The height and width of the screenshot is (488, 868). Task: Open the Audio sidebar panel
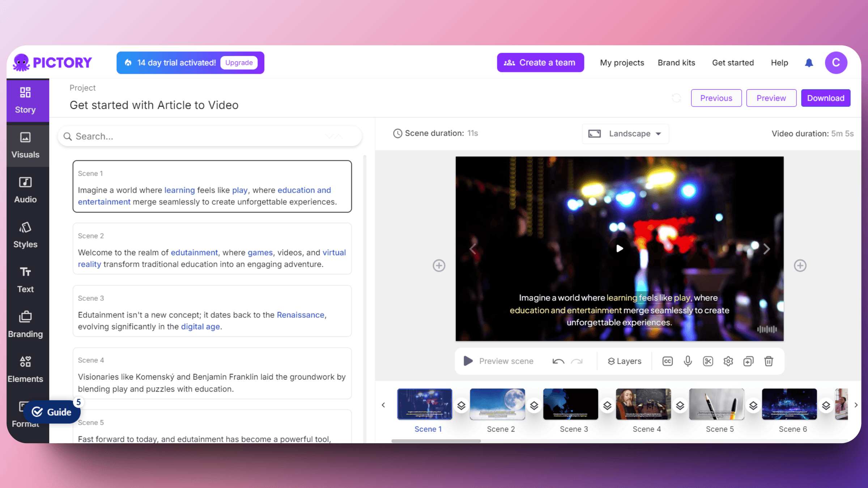click(x=25, y=190)
